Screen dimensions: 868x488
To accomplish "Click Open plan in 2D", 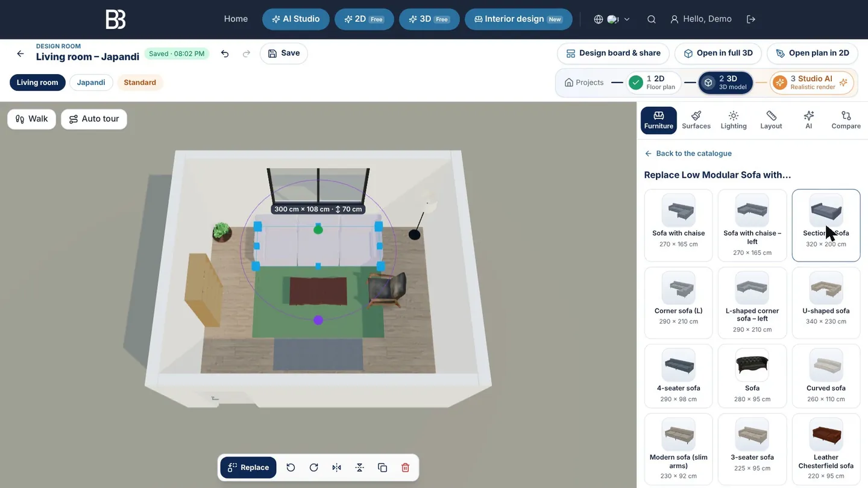I will [x=813, y=54].
